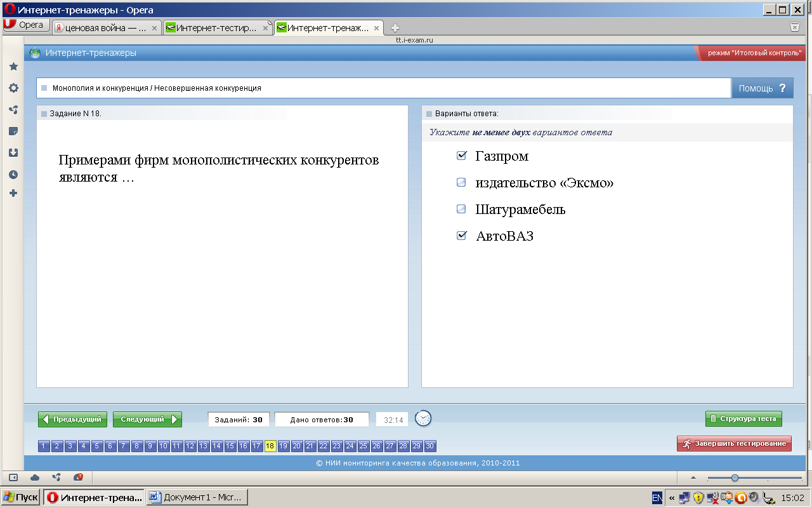
Task: Close the 'ценовая война' tab
Action: pos(155,29)
